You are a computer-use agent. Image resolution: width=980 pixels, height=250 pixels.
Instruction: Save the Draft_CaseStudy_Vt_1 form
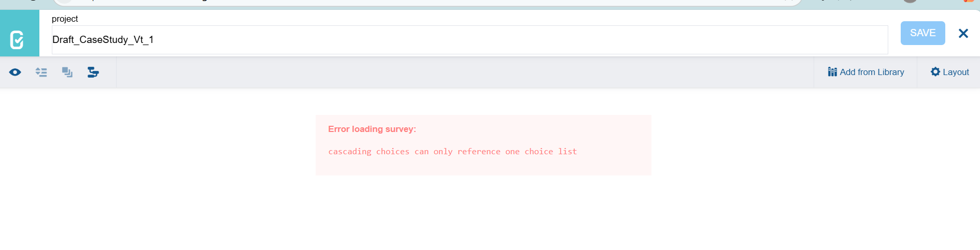pyautogui.click(x=923, y=33)
